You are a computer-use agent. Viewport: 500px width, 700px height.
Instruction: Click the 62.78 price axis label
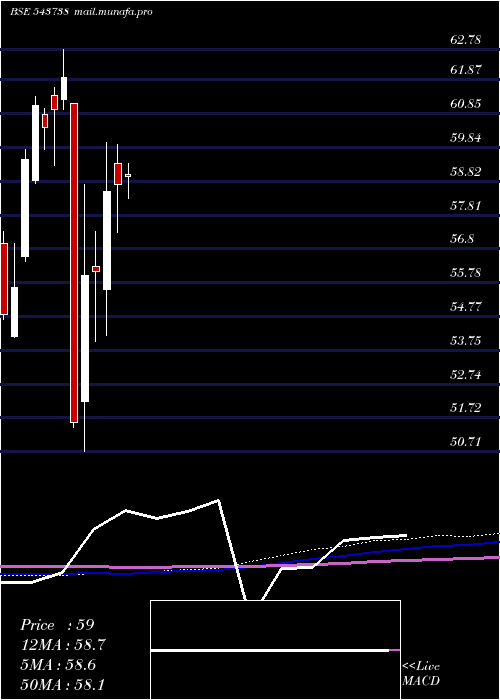tap(466, 40)
